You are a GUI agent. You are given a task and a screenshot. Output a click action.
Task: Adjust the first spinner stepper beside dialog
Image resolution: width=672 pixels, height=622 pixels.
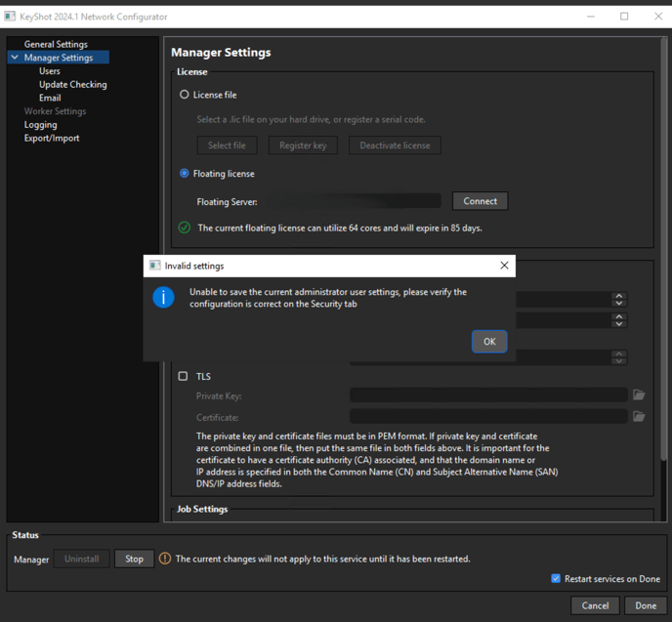619,300
